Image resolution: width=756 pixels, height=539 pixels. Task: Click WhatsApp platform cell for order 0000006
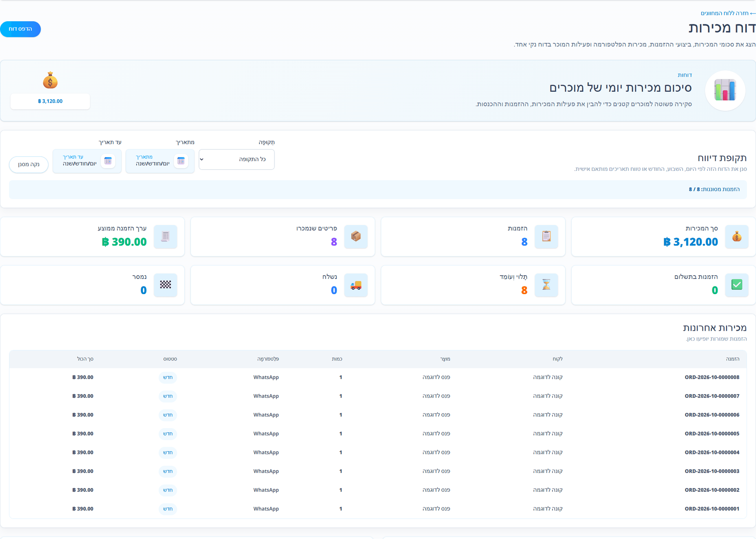click(266, 415)
